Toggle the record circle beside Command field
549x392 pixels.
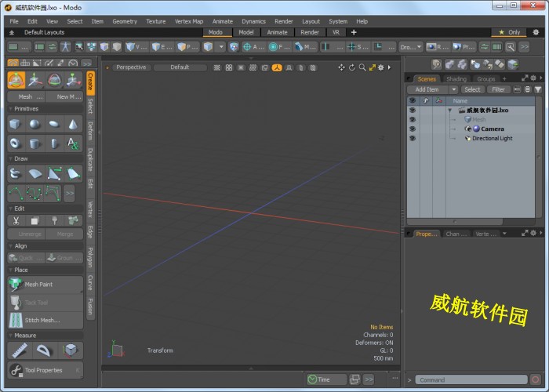(x=536, y=379)
